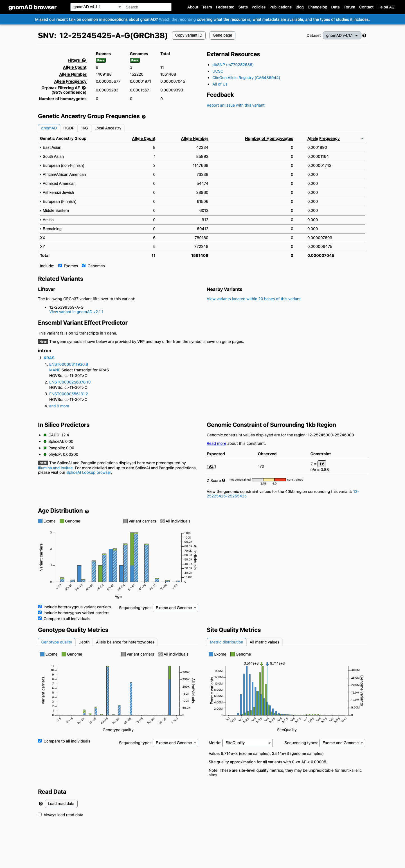
Task: Click Genomes Pass filter badge
Action: point(135,60)
